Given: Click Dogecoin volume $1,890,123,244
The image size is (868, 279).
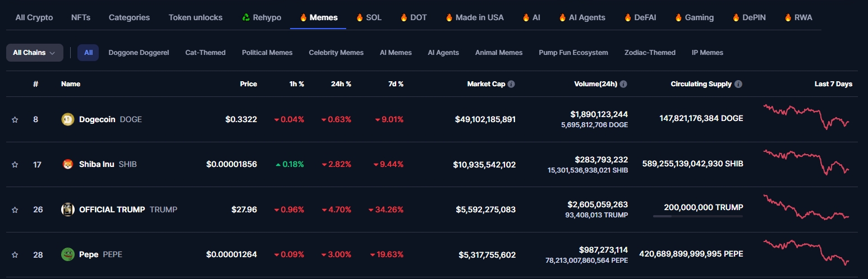Looking at the screenshot, I should (599, 114).
